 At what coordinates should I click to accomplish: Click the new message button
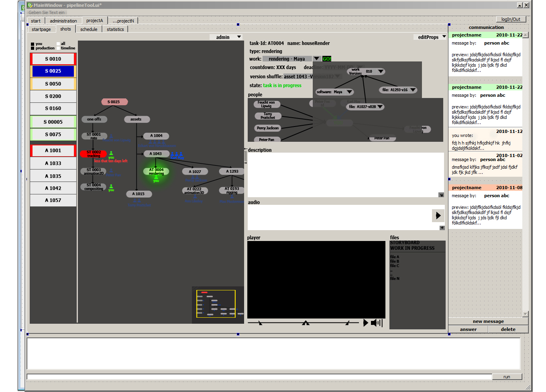(488, 321)
